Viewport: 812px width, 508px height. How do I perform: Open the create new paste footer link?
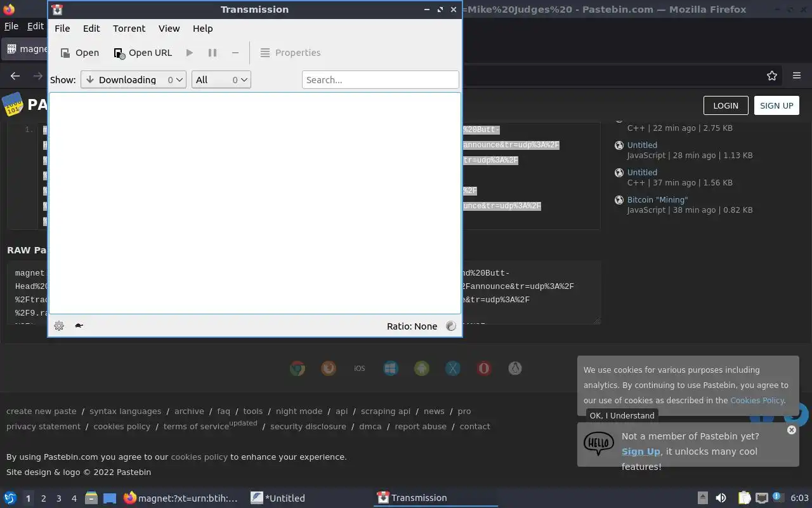click(41, 411)
